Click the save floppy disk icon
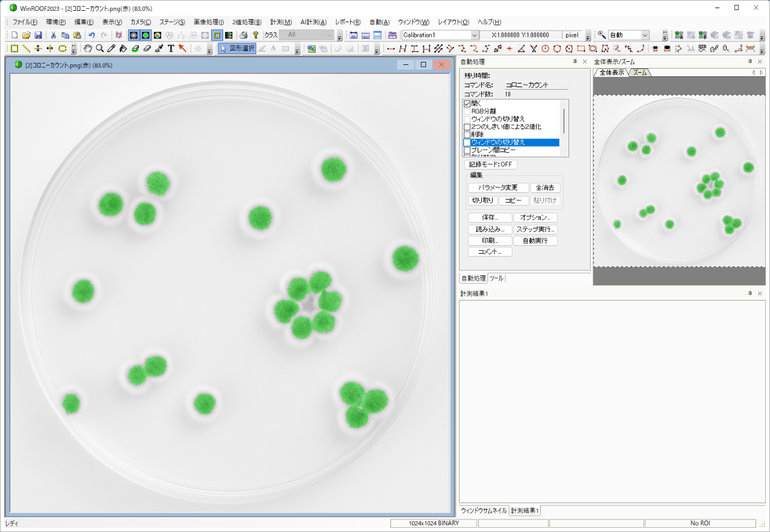The height and width of the screenshot is (532, 770). pyautogui.click(x=38, y=35)
